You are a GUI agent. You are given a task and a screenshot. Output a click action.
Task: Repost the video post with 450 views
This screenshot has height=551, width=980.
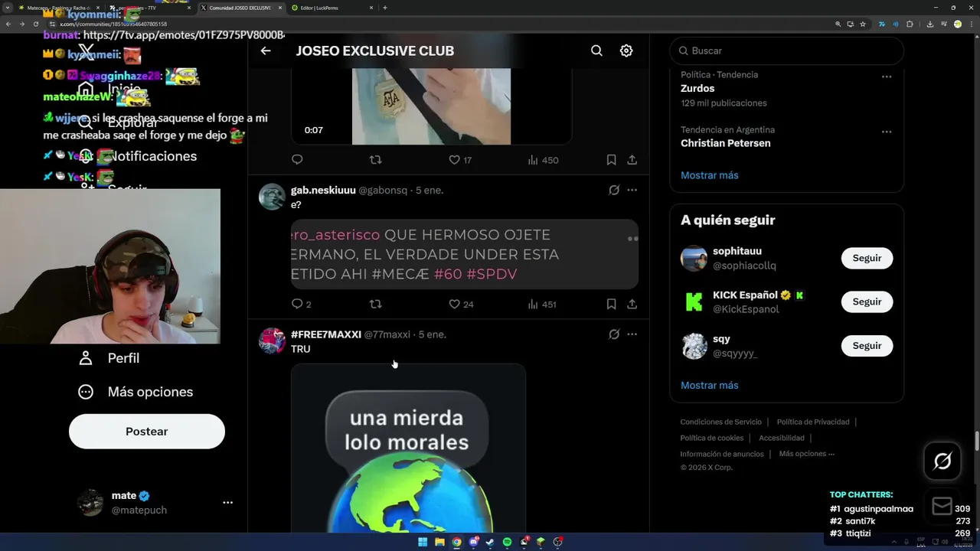375,160
